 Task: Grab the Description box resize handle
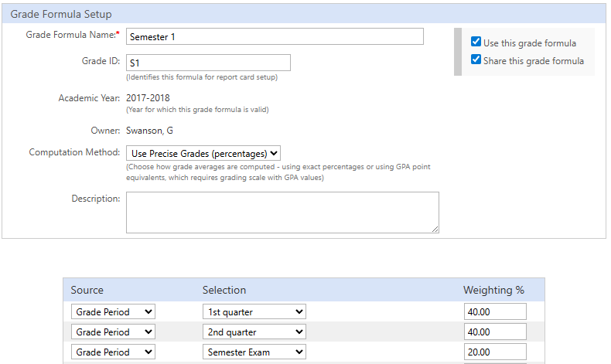click(x=435, y=230)
